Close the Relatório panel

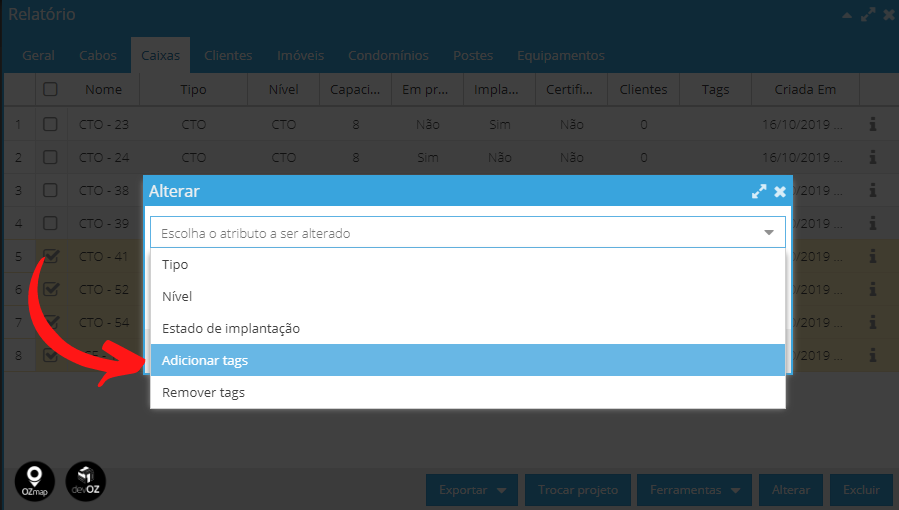coord(889,14)
